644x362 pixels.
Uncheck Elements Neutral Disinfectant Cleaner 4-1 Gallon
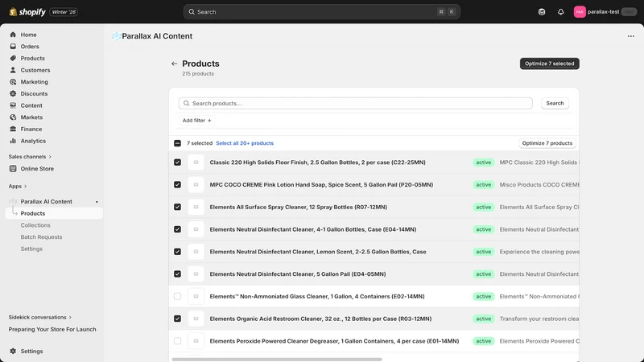[x=177, y=229]
